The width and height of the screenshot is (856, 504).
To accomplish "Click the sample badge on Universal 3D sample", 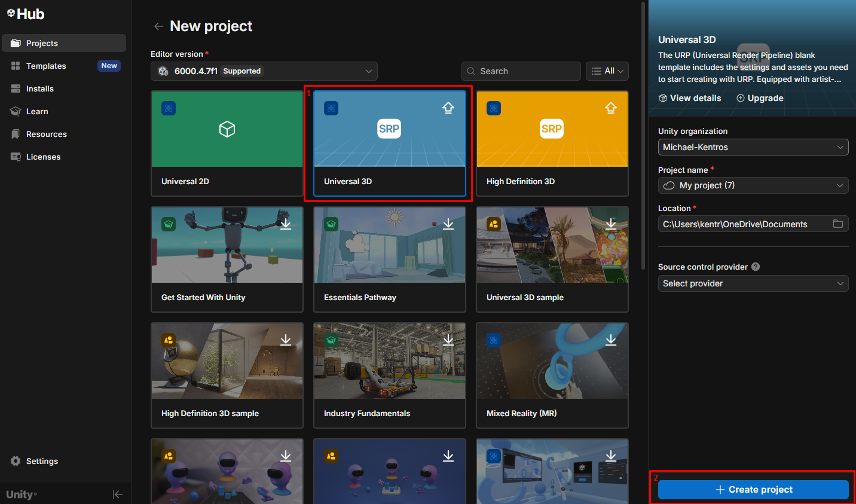I will pyautogui.click(x=494, y=224).
